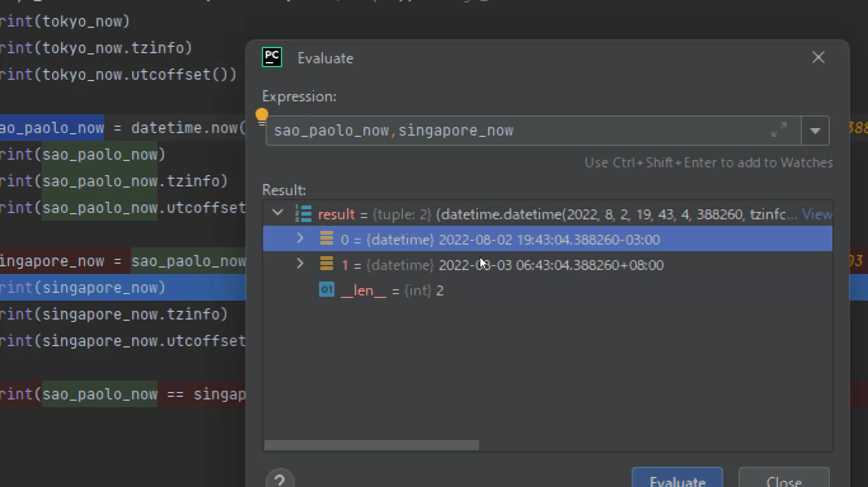Click the horizontal scrollbar in Result pane
The height and width of the screenshot is (487, 868).
(x=371, y=445)
